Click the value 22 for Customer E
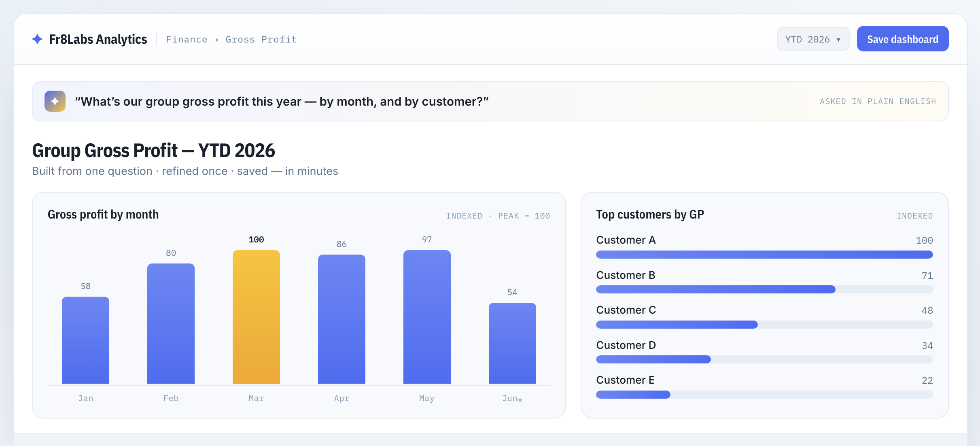 pos(927,380)
